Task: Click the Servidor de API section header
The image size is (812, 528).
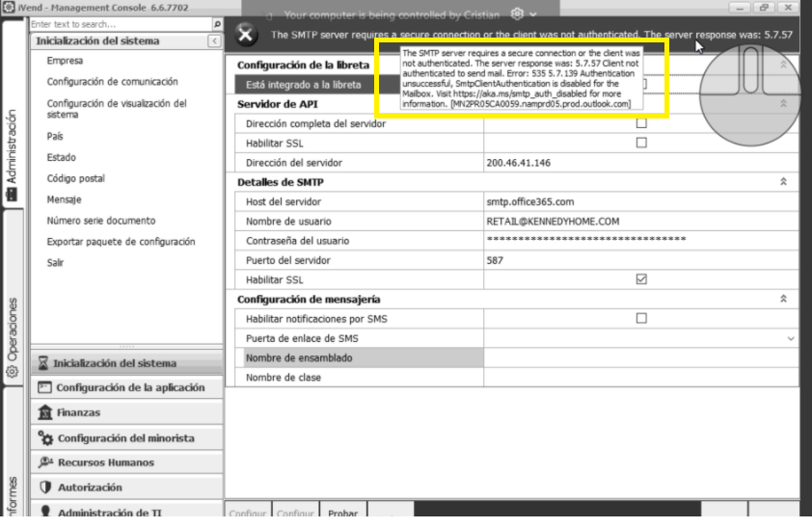Action: 278,104
